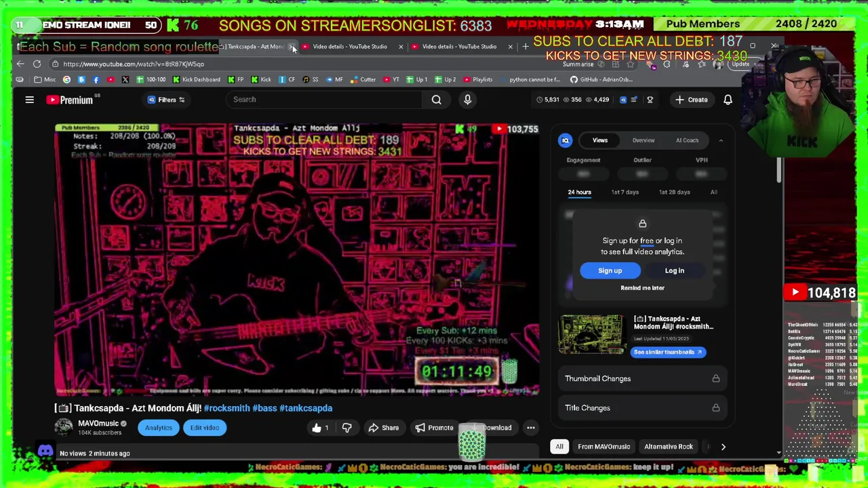This screenshot has height=488, width=868.
Task: Open the YouTube hamburger guide menu
Action: click(x=29, y=100)
